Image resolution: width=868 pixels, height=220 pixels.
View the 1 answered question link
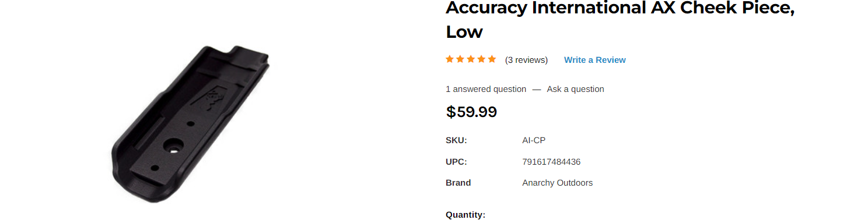(486, 89)
